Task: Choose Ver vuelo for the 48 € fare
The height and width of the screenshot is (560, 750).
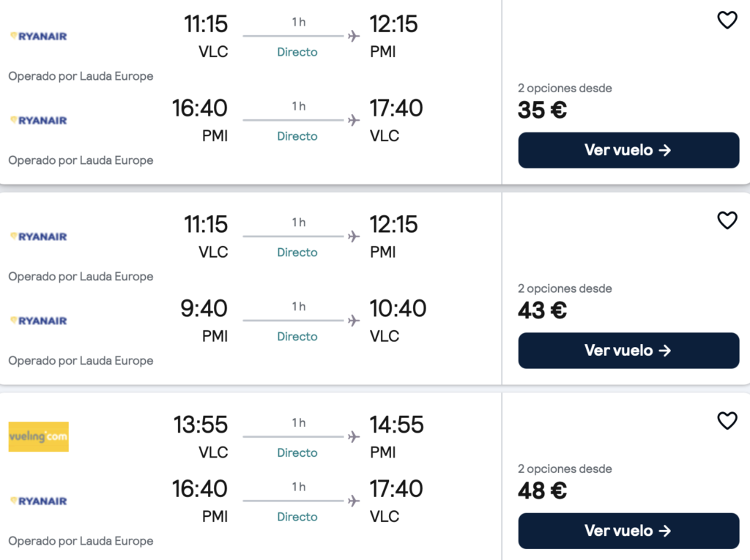Action: (x=628, y=531)
